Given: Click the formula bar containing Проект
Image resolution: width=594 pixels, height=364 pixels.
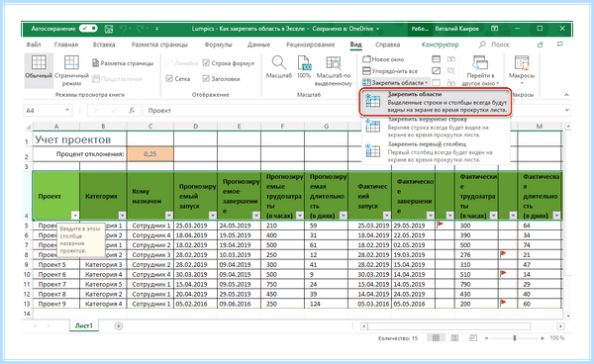Looking at the screenshot, I should 352,111.
